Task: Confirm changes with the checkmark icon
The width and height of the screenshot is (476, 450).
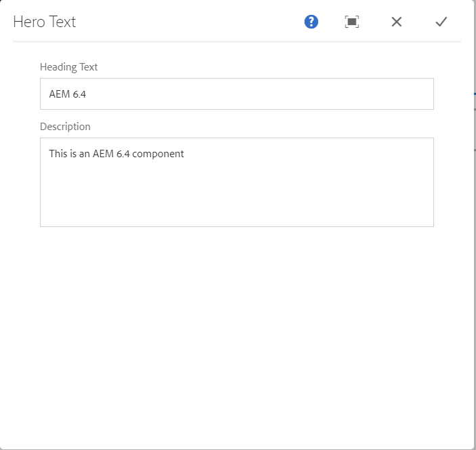Action: click(441, 22)
